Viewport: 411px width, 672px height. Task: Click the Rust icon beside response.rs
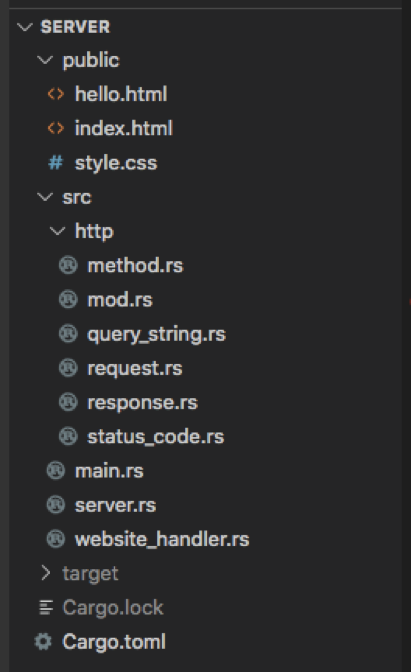pyautogui.click(x=68, y=402)
